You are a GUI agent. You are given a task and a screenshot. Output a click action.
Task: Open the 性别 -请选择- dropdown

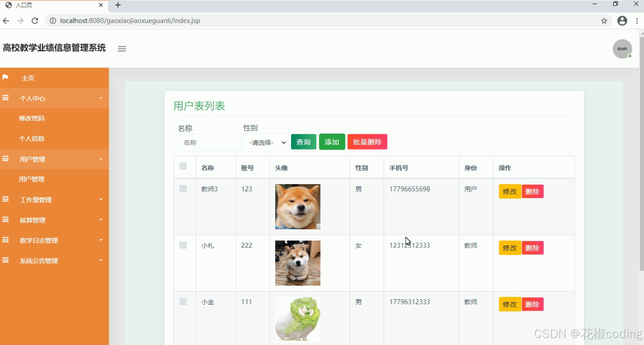click(x=266, y=142)
